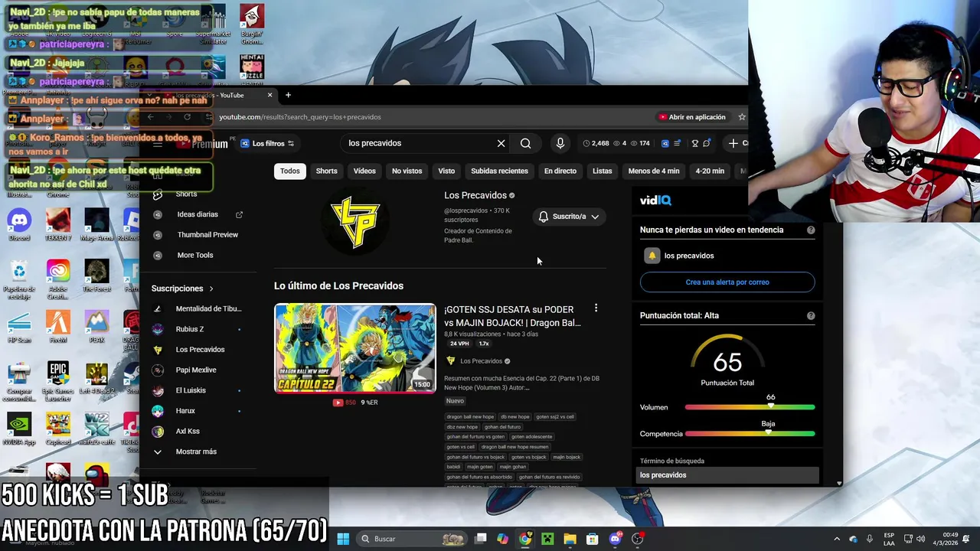Viewport: 980px width, 551px height.
Task: Click the YouTube search magnifier button
Action: point(525,143)
